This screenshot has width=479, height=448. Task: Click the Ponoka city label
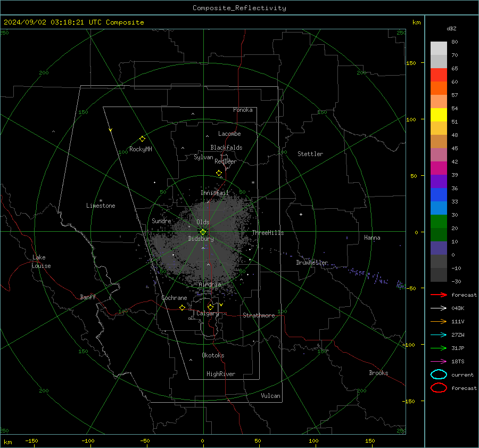point(243,110)
